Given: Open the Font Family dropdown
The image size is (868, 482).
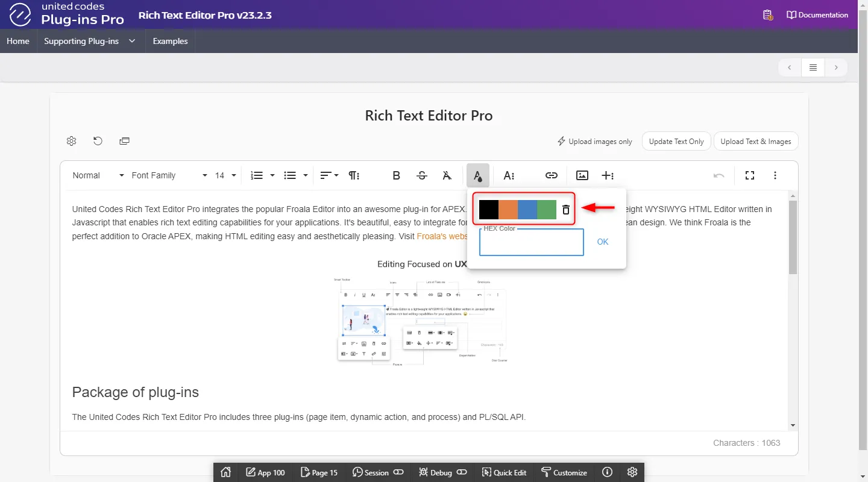Looking at the screenshot, I should coord(169,175).
